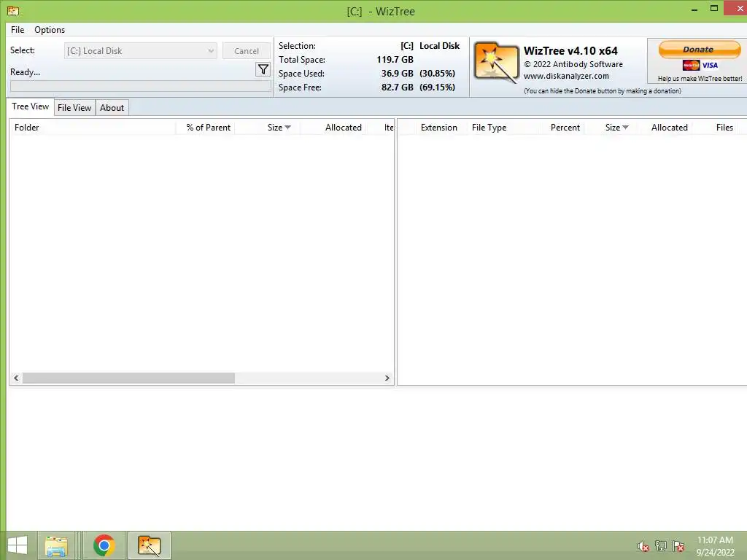747x560 pixels.
Task: Click 'WizTree v4.10 x64' heading
Action: pos(570,50)
